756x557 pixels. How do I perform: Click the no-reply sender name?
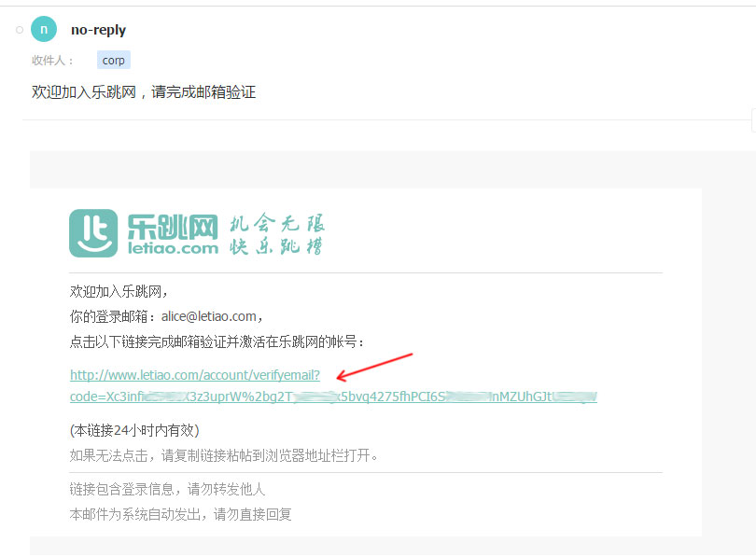point(98,30)
